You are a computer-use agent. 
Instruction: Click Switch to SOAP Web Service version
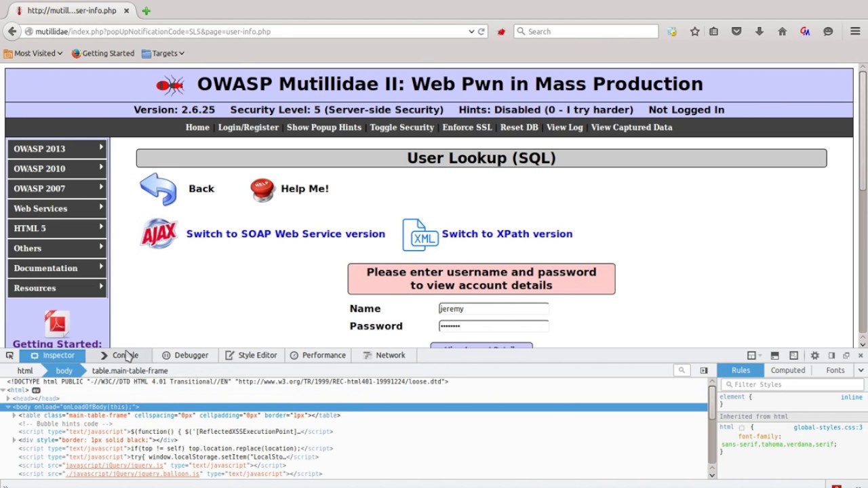point(285,234)
